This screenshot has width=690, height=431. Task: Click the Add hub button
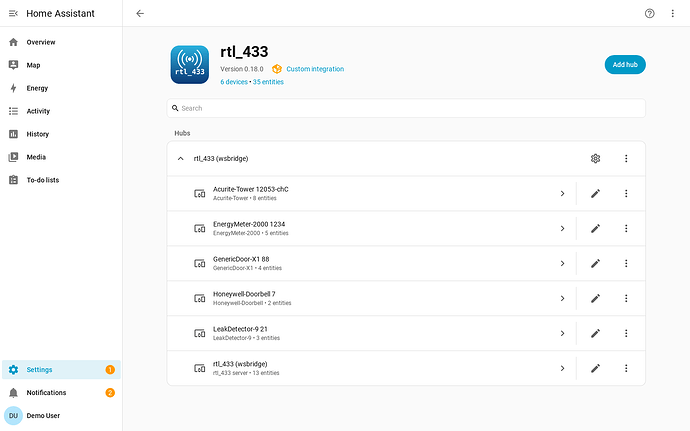pos(625,65)
